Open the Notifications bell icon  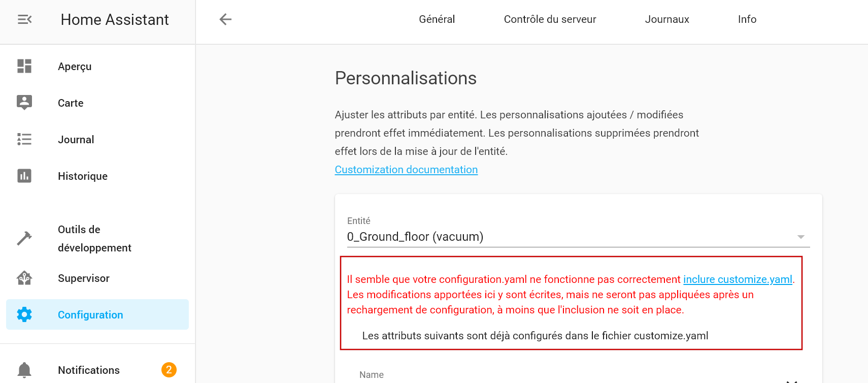click(x=24, y=370)
